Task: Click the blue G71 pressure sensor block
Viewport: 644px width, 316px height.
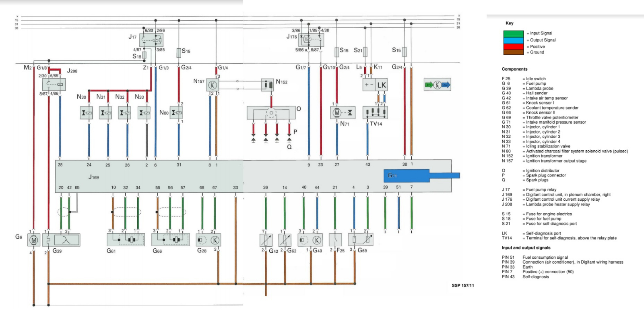Action: 407,175
